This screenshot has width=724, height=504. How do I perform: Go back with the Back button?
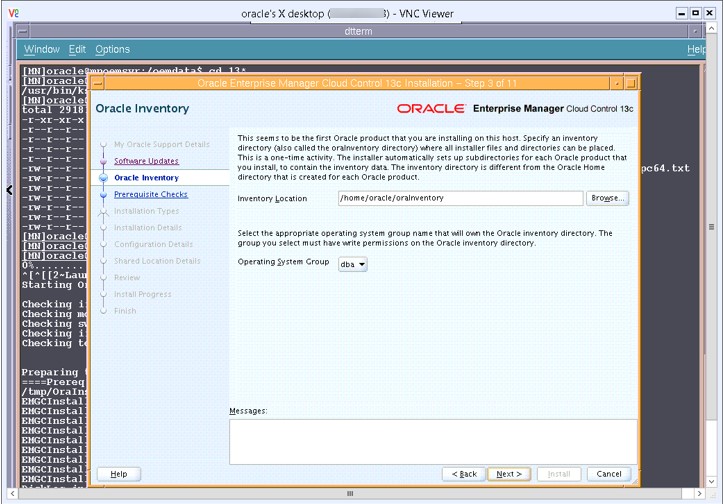coord(464,474)
